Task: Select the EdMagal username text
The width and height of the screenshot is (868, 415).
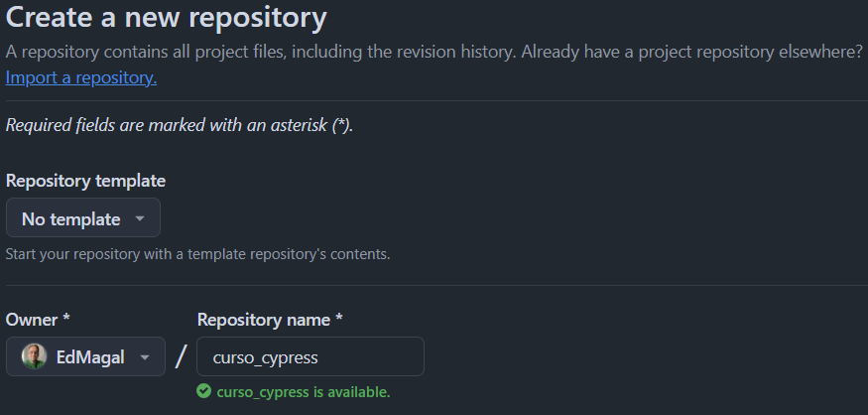Action: pyautogui.click(x=89, y=357)
